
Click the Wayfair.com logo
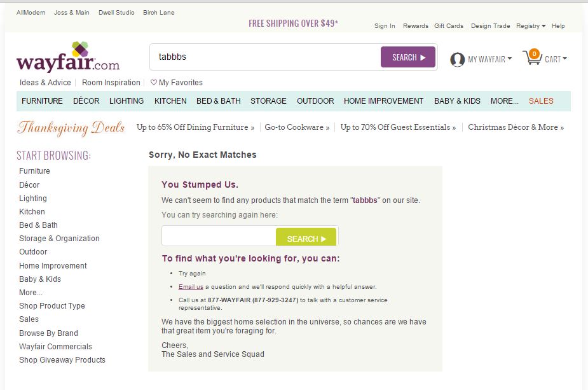point(68,58)
